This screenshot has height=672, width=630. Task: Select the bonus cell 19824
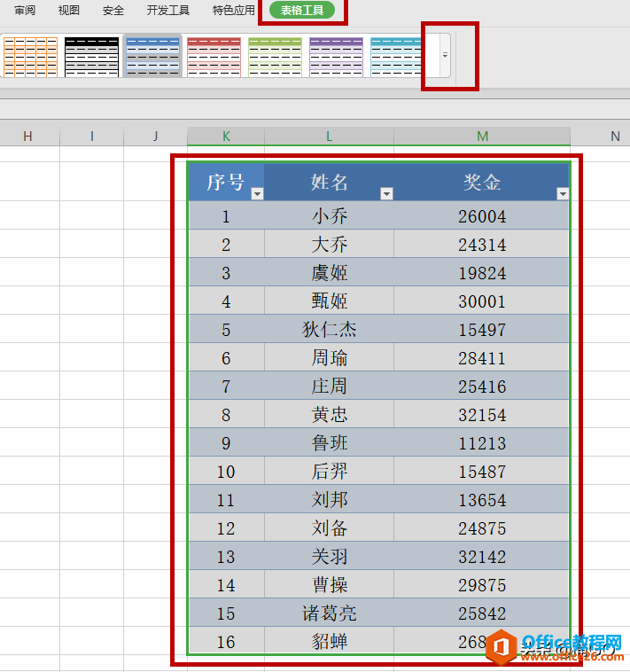[482, 272]
